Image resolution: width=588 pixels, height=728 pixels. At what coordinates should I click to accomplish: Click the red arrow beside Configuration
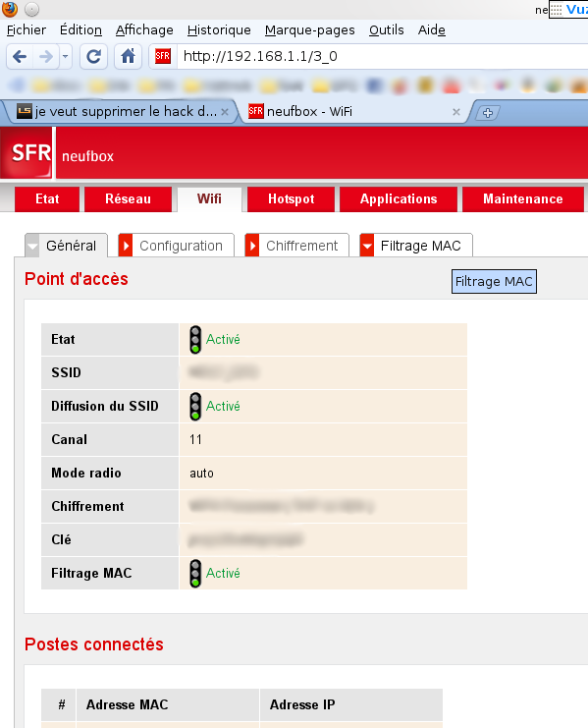tap(126, 246)
